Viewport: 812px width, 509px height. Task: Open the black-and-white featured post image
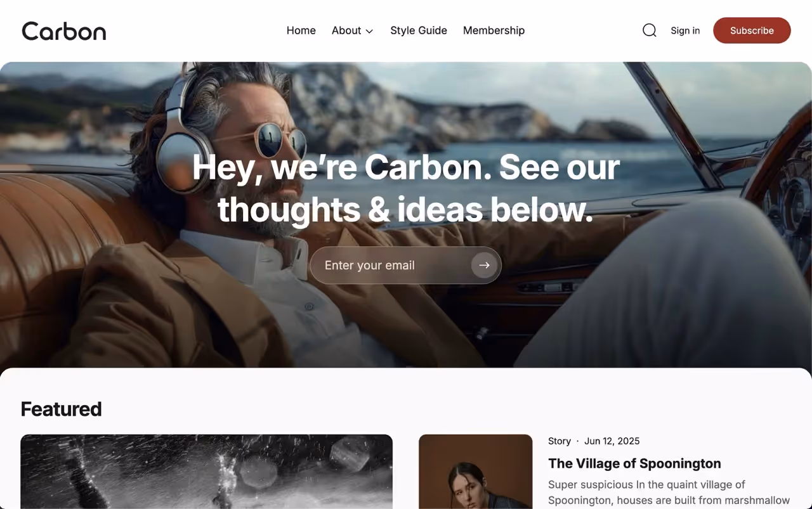click(x=206, y=472)
